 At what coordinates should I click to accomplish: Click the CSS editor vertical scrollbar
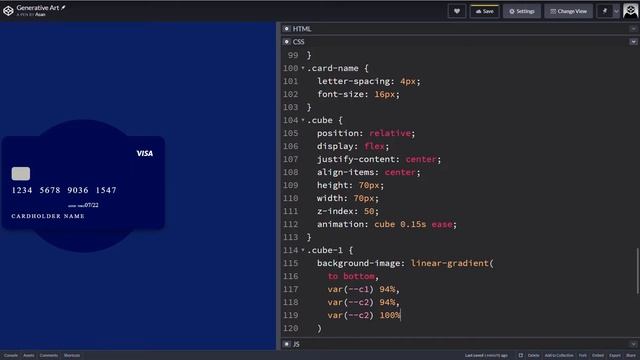[638, 270]
